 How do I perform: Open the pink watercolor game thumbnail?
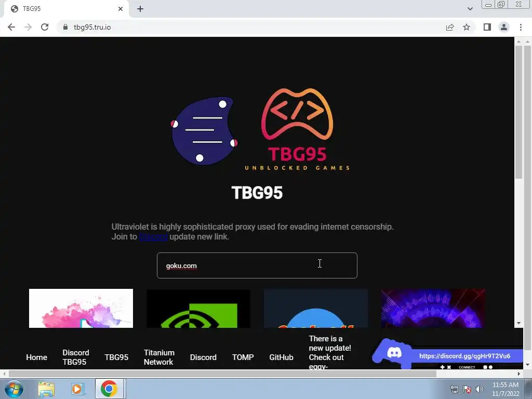coord(81,309)
